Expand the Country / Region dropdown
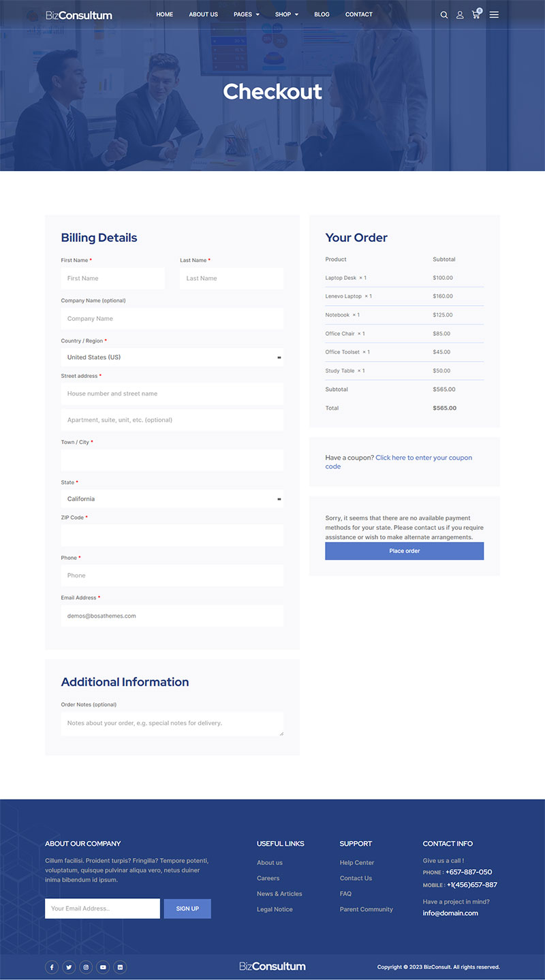The height and width of the screenshot is (980, 545). [172, 358]
